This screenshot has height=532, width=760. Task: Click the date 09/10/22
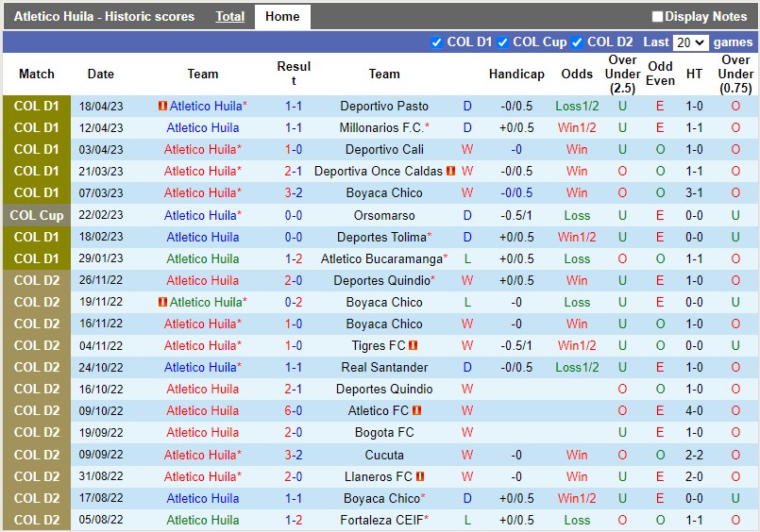pyautogui.click(x=101, y=411)
